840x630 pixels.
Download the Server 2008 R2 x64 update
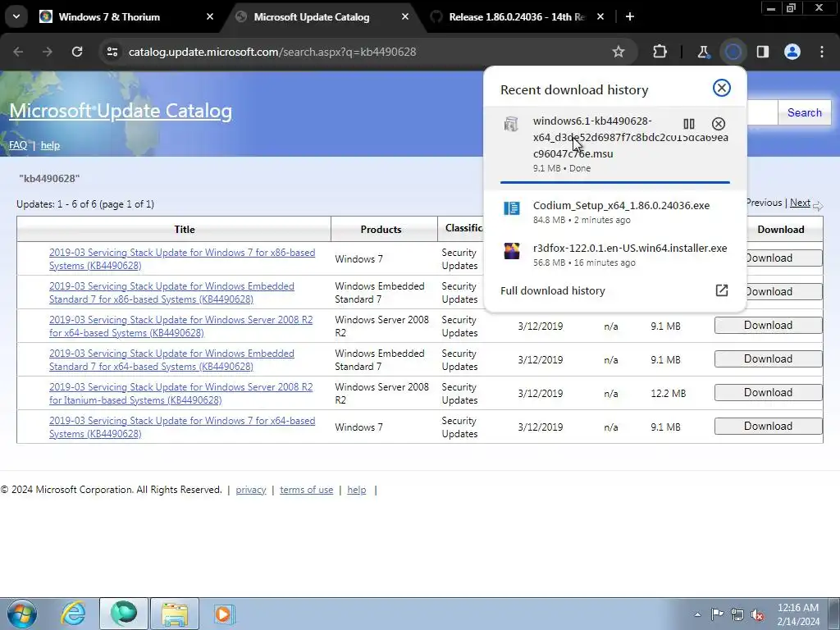(768, 325)
